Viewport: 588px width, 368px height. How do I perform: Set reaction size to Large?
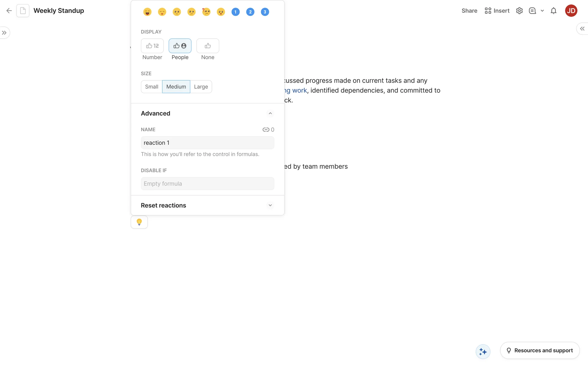(201, 87)
